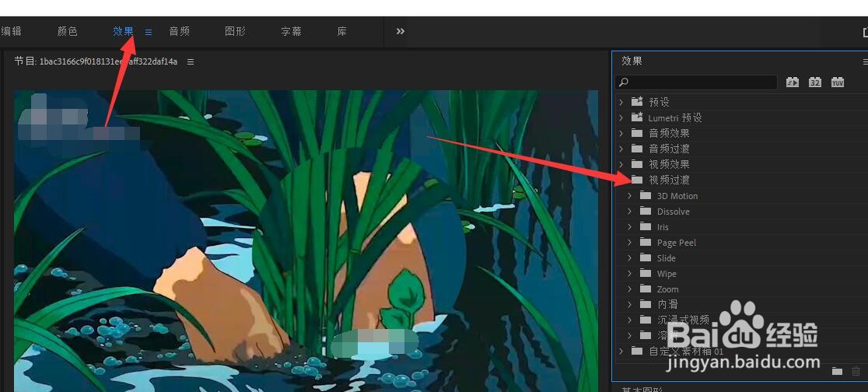
Task: Expand the 视频效果 bin
Action: point(621,164)
